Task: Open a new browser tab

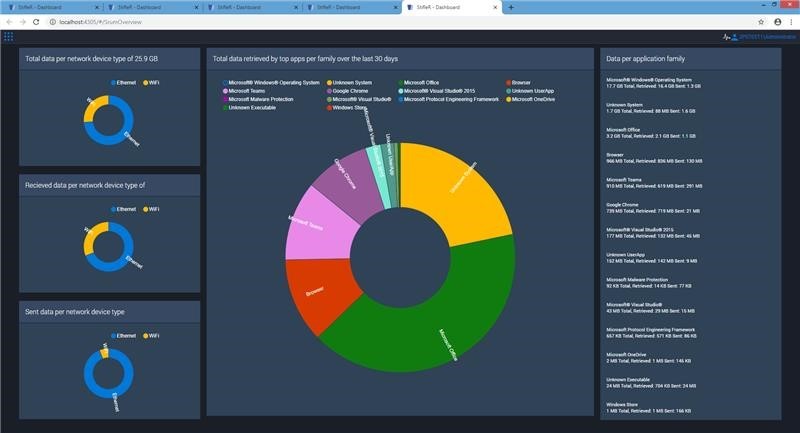Action: tap(511, 7)
